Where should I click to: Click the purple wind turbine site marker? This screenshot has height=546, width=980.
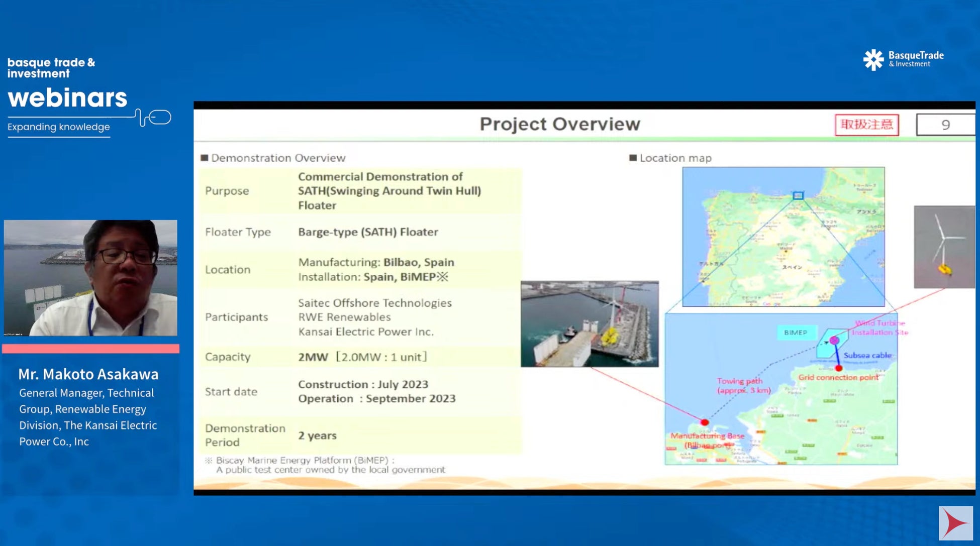tap(834, 341)
